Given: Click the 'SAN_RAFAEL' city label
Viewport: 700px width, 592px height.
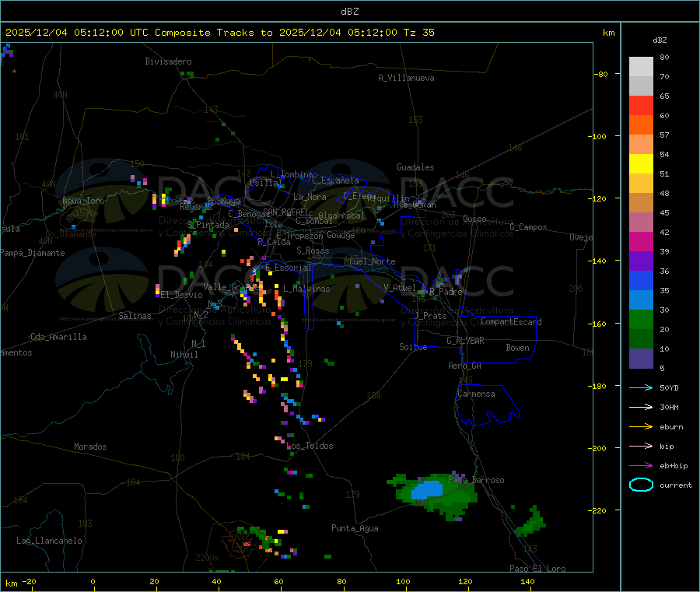Looking at the screenshot, I should [285, 212].
